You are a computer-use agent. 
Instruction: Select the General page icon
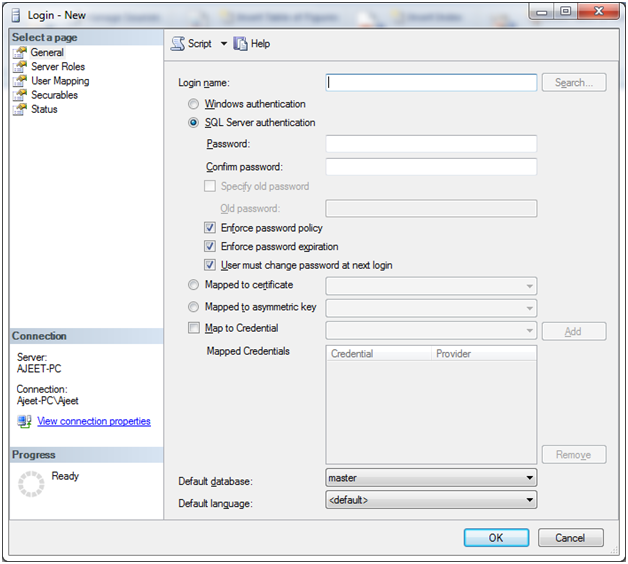(20, 52)
